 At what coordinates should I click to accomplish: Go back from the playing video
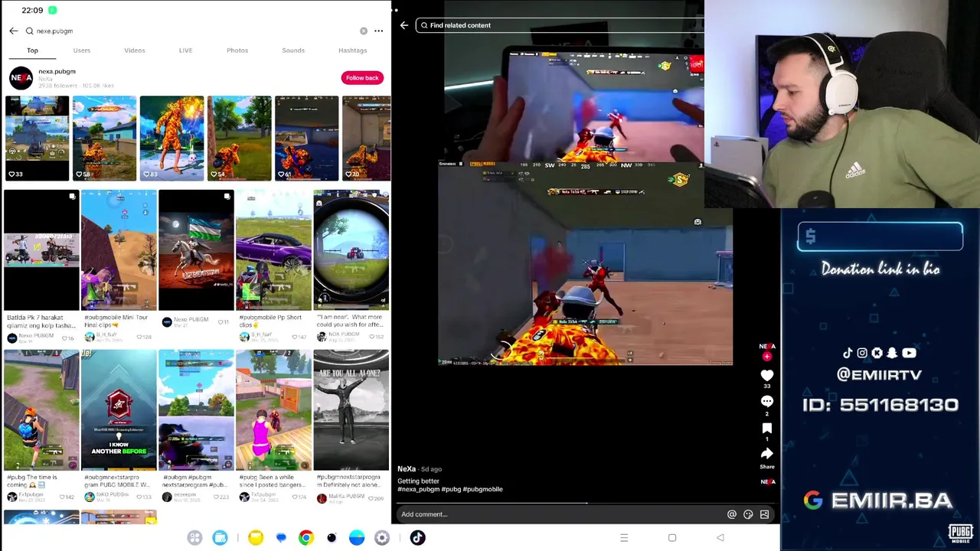point(404,25)
